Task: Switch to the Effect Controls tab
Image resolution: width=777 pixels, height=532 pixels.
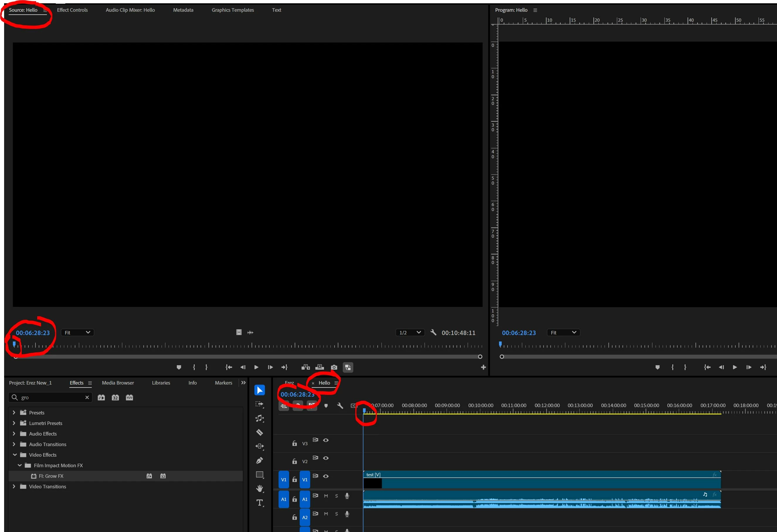Action: tap(72, 10)
